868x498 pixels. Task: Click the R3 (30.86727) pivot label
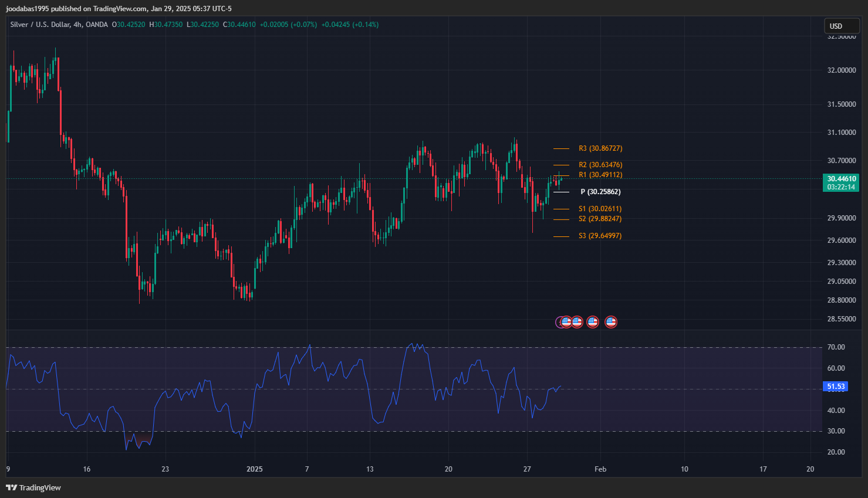click(600, 148)
